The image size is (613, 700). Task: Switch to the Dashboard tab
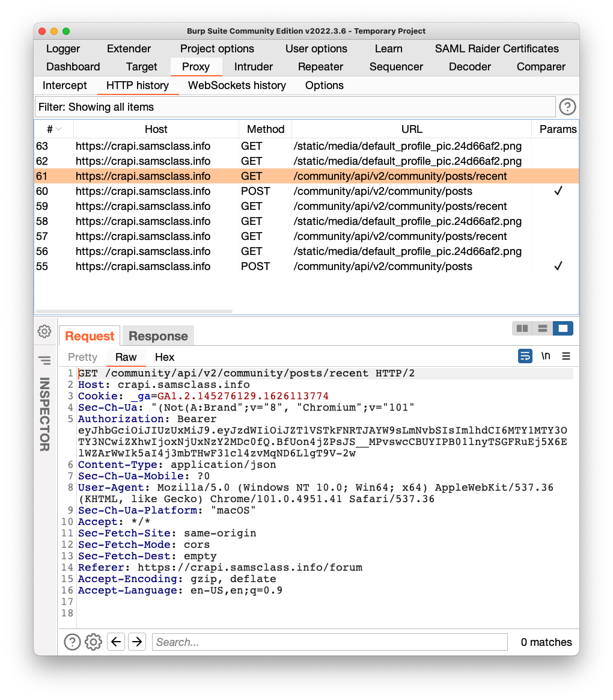[73, 67]
